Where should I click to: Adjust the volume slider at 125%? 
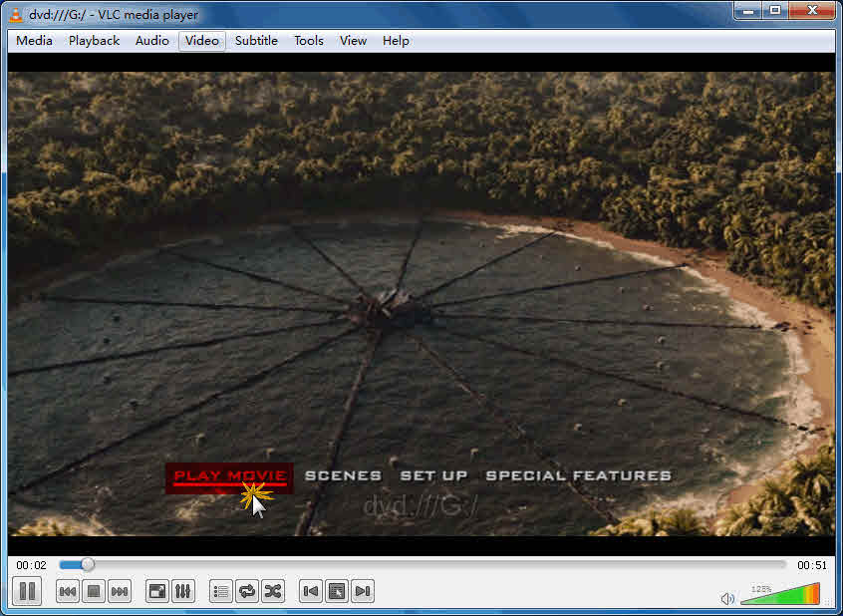(x=780, y=594)
